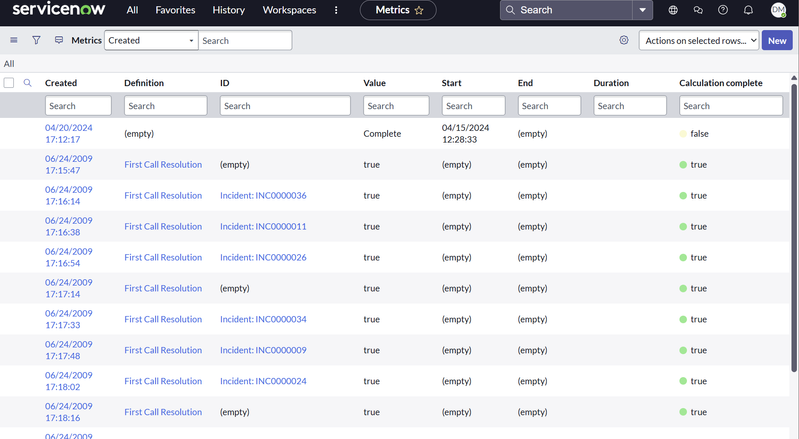Open the Created field search dropdown
The width and height of the screenshot is (799, 439).
[151, 40]
